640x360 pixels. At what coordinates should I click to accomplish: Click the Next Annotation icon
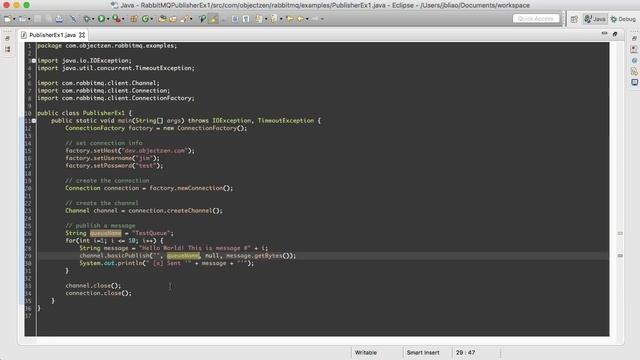(259, 19)
